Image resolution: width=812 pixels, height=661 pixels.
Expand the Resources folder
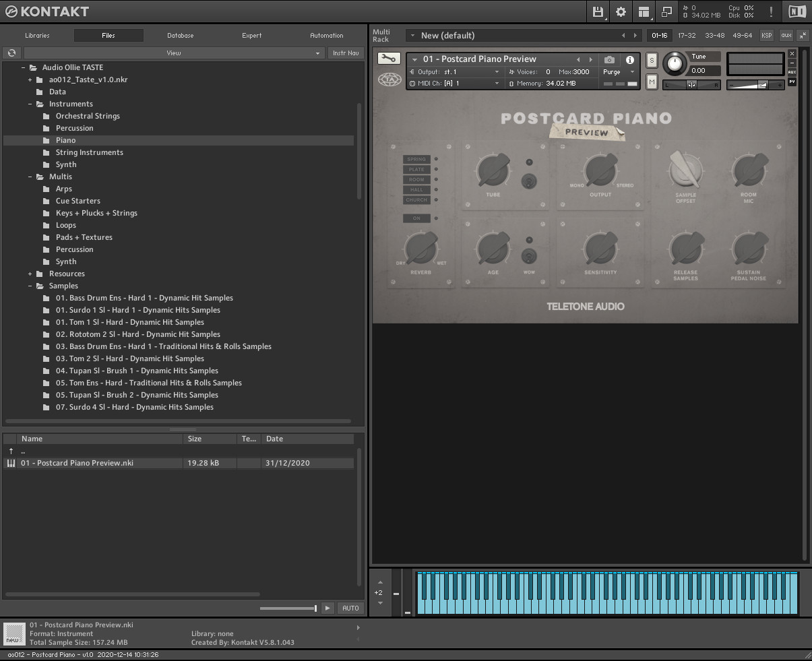[30, 274]
